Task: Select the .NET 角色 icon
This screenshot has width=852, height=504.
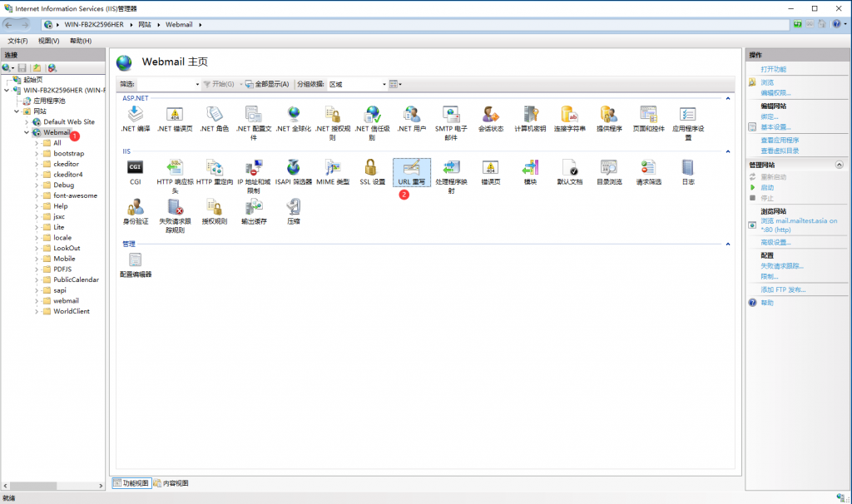Action: (x=215, y=119)
